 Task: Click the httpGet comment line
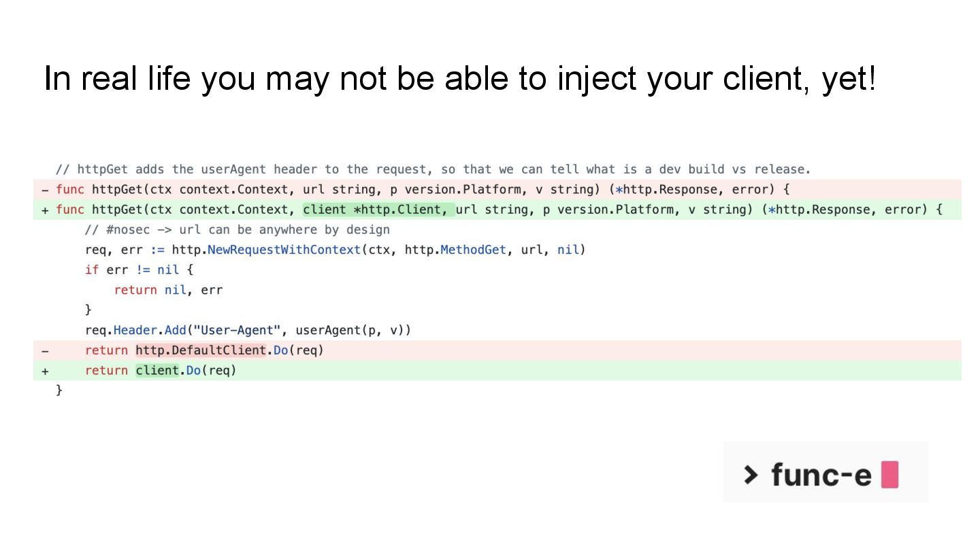coord(433,169)
